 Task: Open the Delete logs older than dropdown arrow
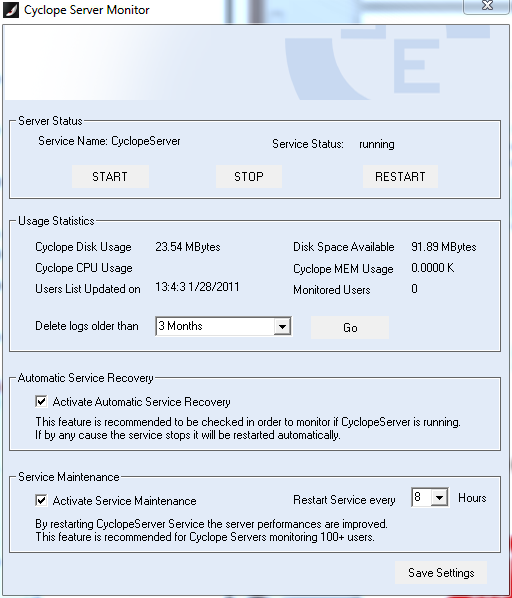point(282,326)
